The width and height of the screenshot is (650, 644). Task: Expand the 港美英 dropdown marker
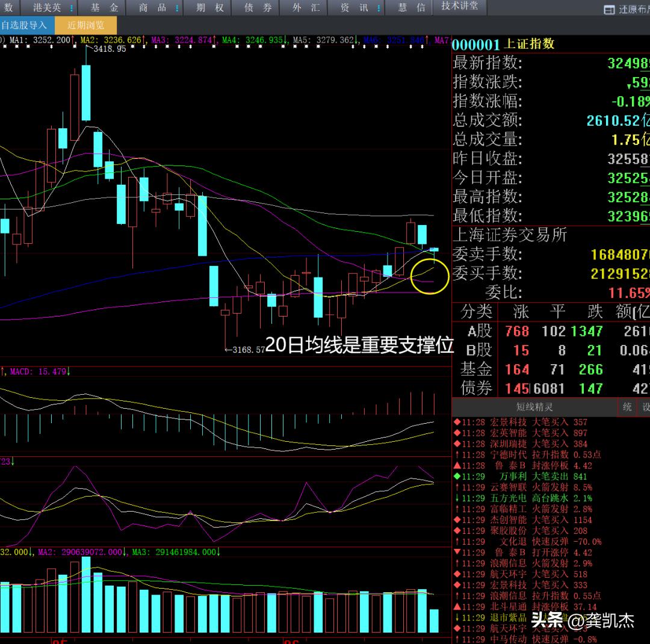coord(72,8)
